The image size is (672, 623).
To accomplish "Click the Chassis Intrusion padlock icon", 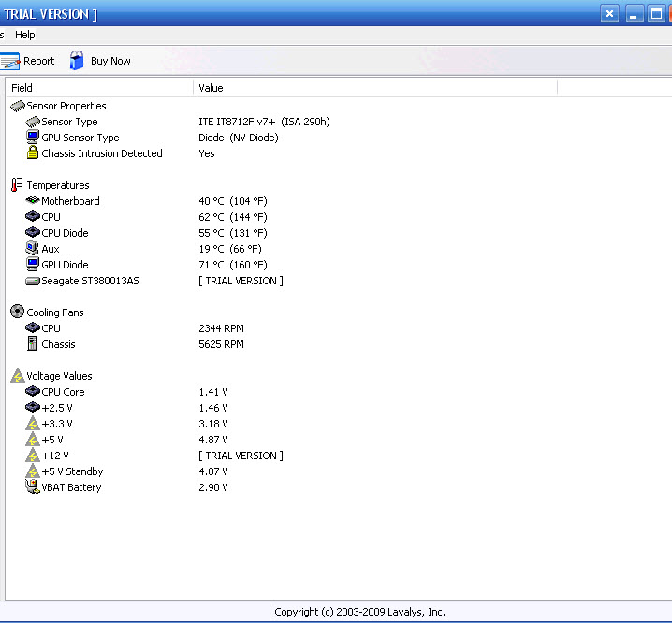I will tap(33, 152).
